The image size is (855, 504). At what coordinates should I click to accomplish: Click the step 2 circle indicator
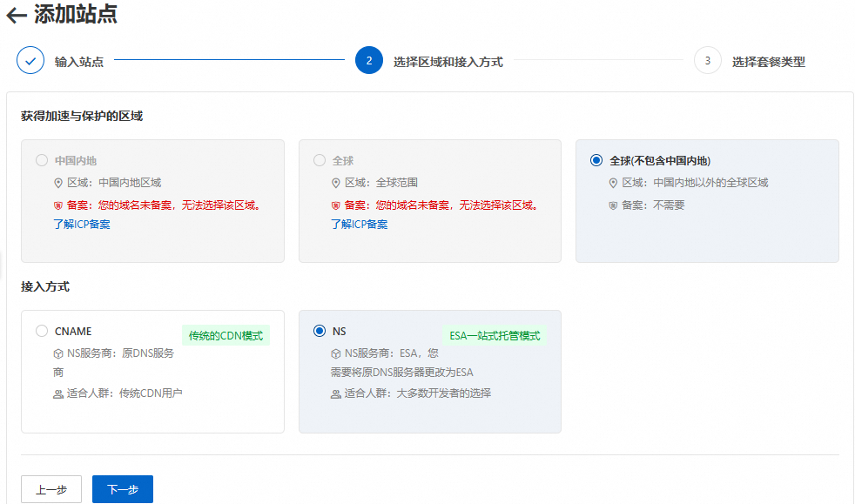tap(369, 61)
